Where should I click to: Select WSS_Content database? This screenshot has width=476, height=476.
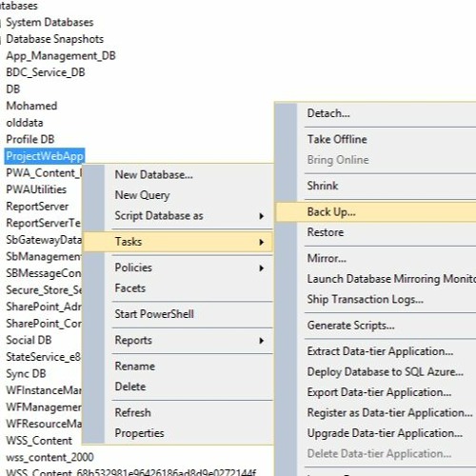(x=39, y=441)
